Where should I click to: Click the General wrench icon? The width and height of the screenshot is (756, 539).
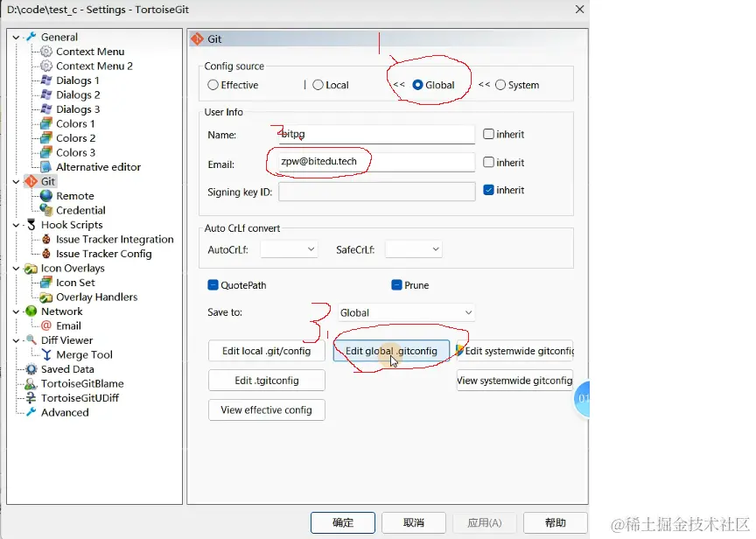[x=31, y=37]
